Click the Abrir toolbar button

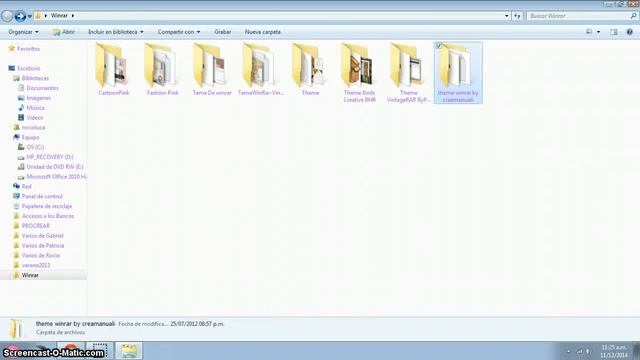[64, 32]
